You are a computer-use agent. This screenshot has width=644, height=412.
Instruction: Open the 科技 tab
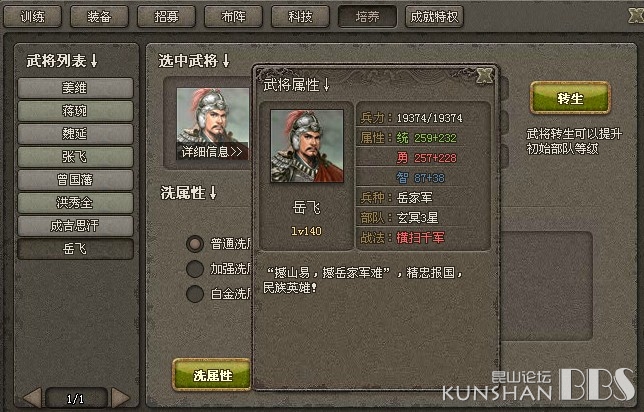point(300,16)
